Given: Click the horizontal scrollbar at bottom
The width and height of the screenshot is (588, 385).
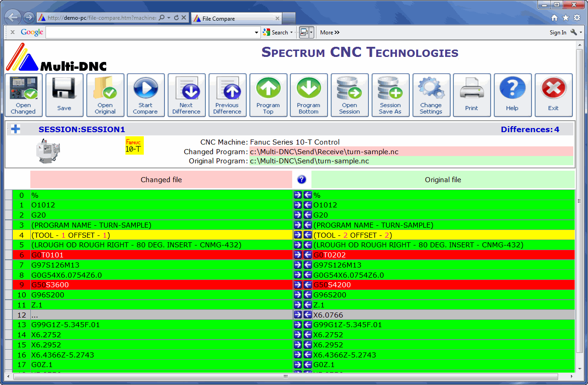Looking at the screenshot, I should point(285,376).
